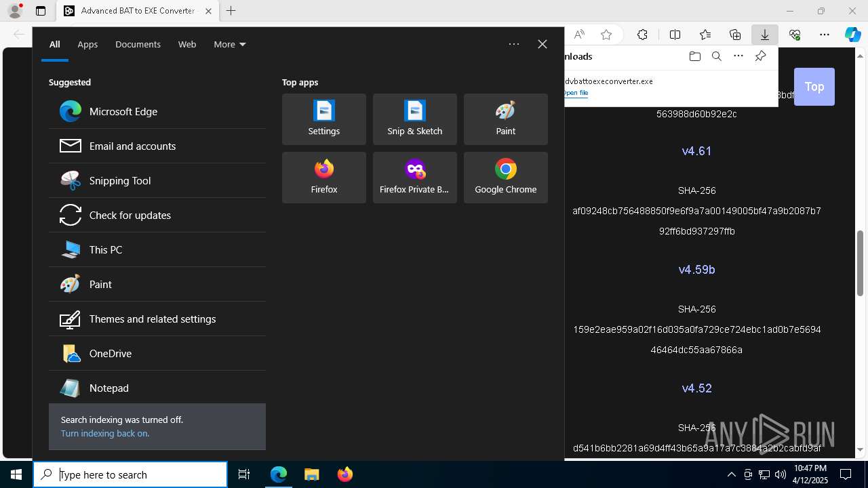This screenshot has height=488, width=868.
Task: Open a new browser tab
Action: point(231,11)
